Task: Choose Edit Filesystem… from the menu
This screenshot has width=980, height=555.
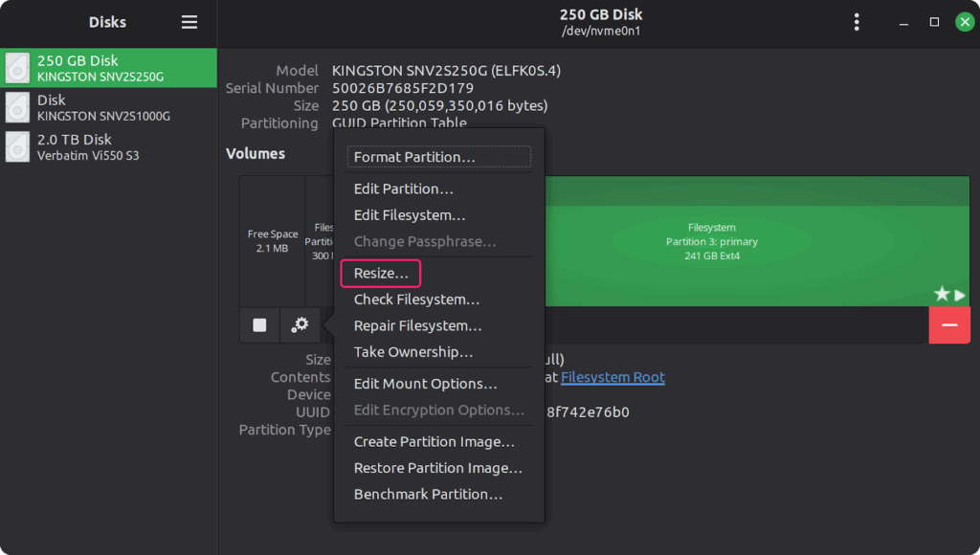Action: [x=439, y=215]
